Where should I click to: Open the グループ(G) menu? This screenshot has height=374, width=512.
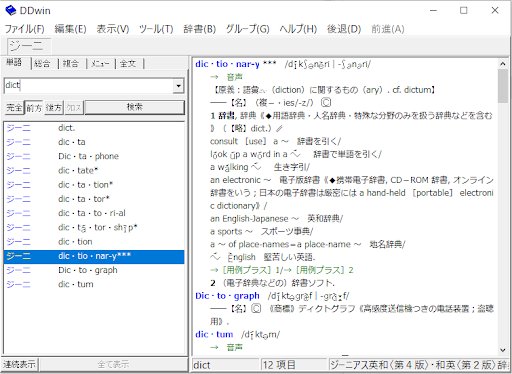(x=247, y=29)
